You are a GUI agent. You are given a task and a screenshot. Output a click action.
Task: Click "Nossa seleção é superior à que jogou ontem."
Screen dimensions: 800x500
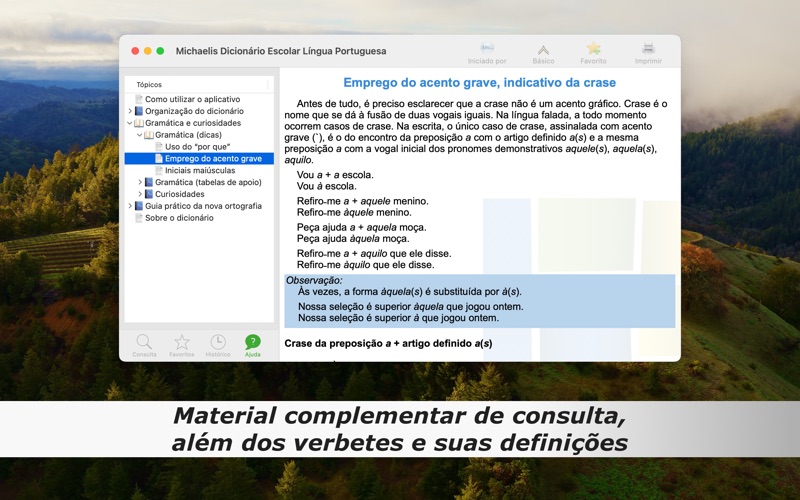(398, 318)
